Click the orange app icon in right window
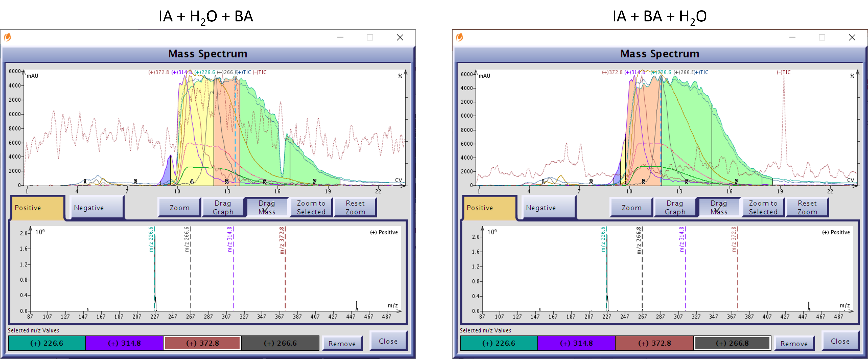This screenshot has width=868, height=359. pyautogui.click(x=460, y=37)
